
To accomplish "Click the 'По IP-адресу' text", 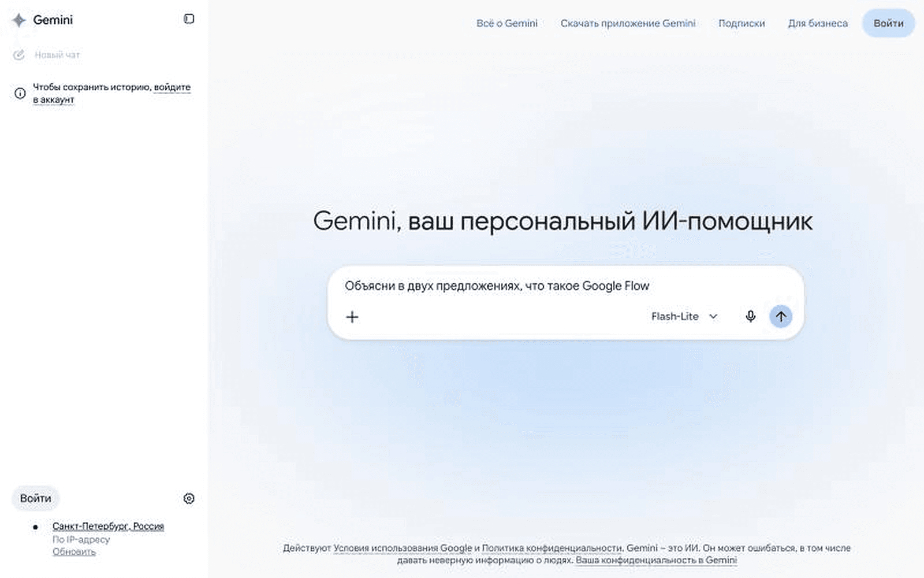I will [x=81, y=539].
